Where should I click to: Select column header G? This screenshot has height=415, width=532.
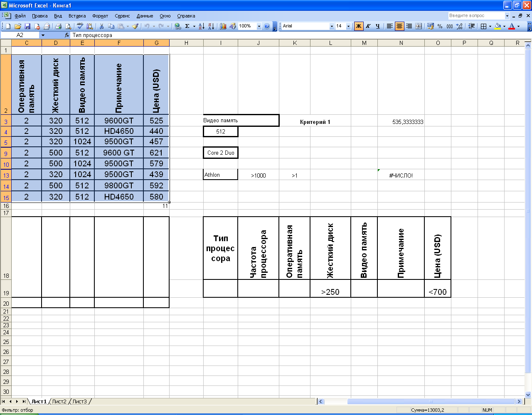pyautogui.click(x=156, y=43)
